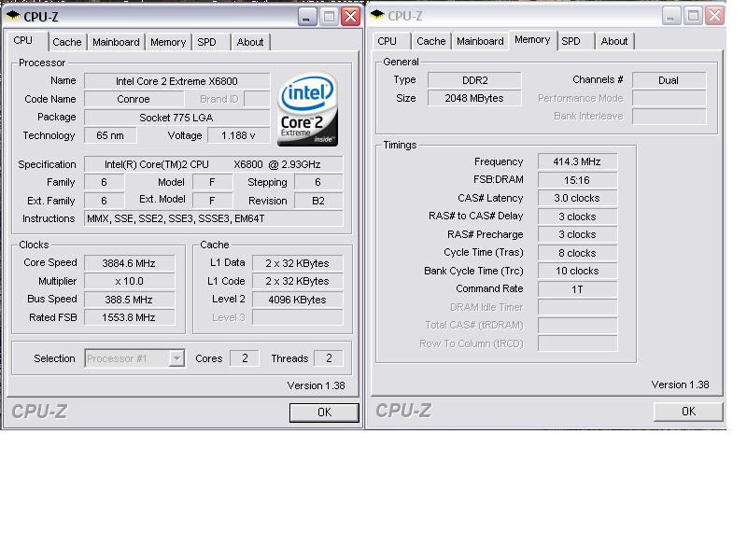Click the Specification field showing X6800 @ 2.93GHz
747x560 pixels.
(213, 164)
